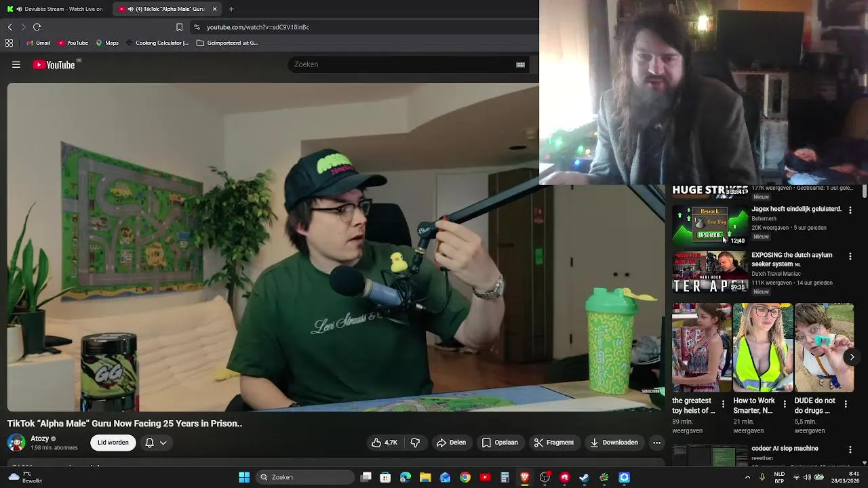Open the 'codeer AI slop machine' video title

click(785, 449)
